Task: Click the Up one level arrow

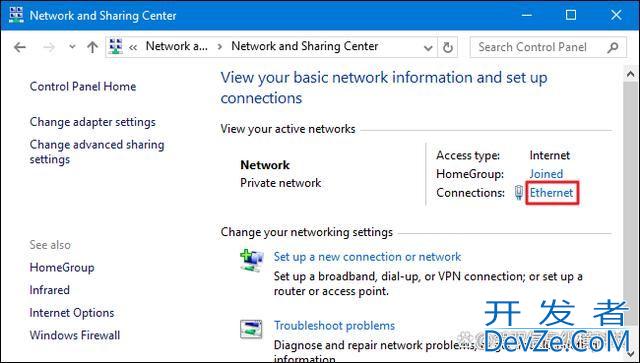Action: (93, 47)
